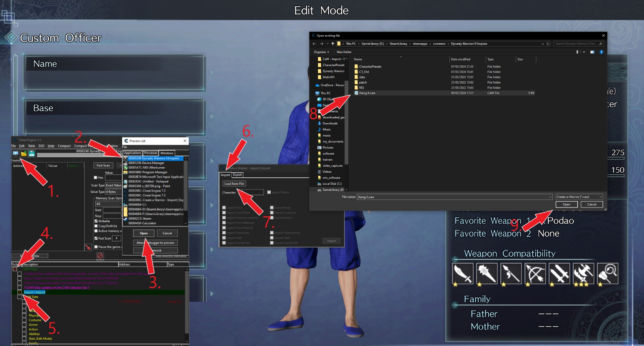
Task: Click the blue help icon in file dialog
Action: point(601,52)
